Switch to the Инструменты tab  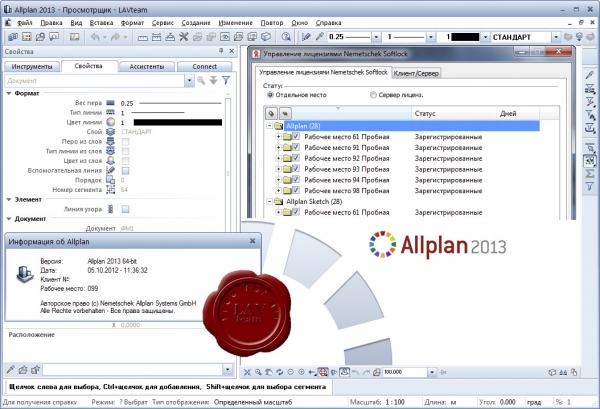click(x=32, y=67)
